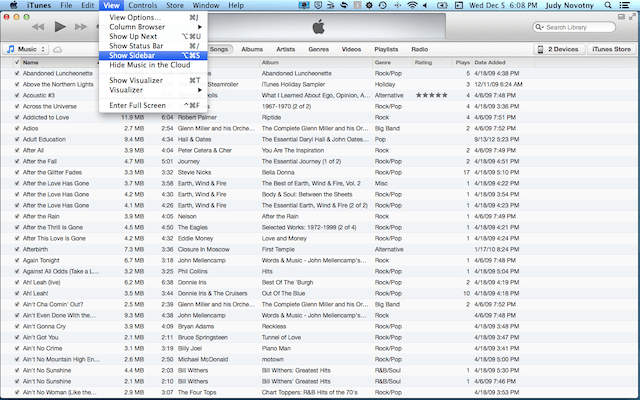Click the checkmark column header
The width and height of the screenshot is (640, 400).
pos(17,62)
